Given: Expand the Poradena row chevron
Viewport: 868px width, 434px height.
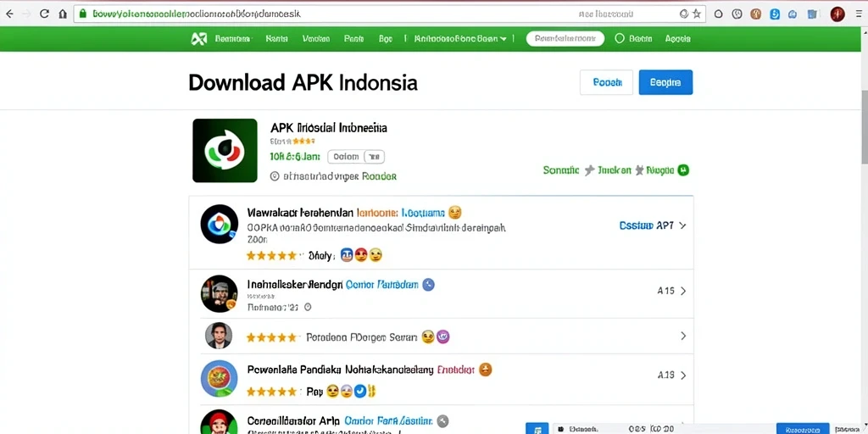Looking at the screenshot, I should click(x=683, y=336).
